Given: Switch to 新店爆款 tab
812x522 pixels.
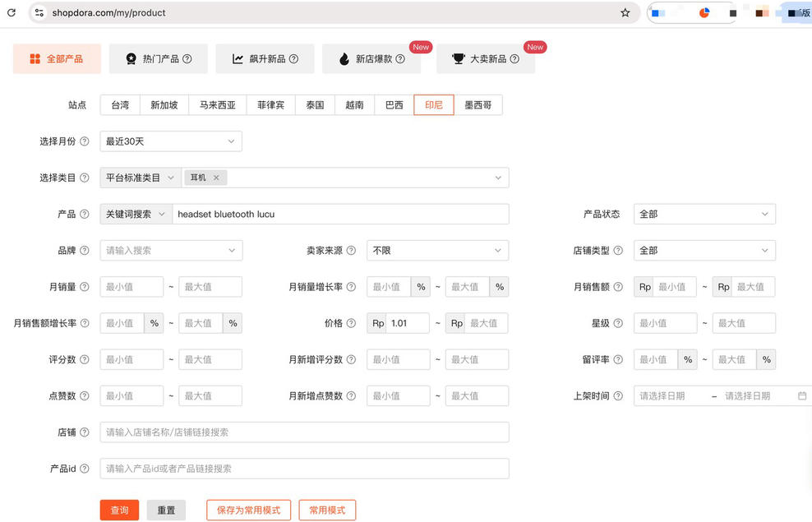Looking at the screenshot, I should coord(371,59).
